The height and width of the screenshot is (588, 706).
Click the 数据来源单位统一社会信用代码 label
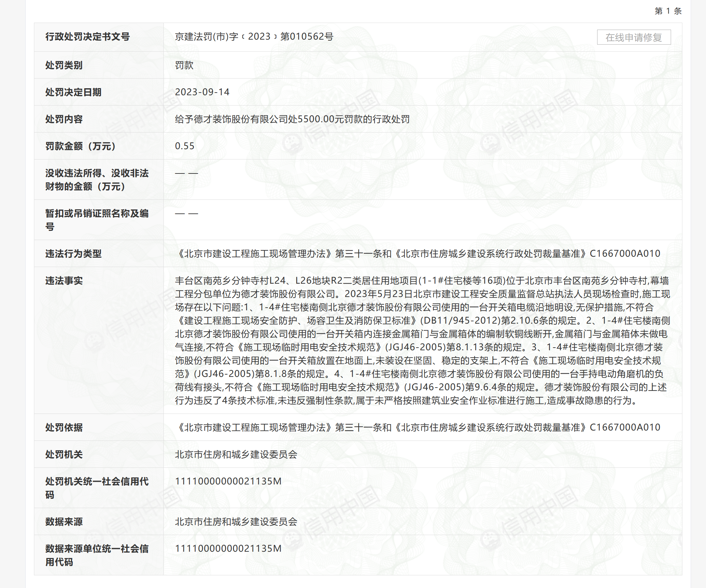tap(97, 555)
